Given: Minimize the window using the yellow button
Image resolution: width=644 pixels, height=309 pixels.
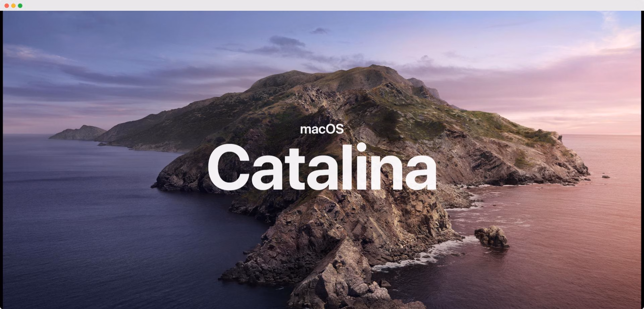Looking at the screenshot, I should [x=13, y=6].
